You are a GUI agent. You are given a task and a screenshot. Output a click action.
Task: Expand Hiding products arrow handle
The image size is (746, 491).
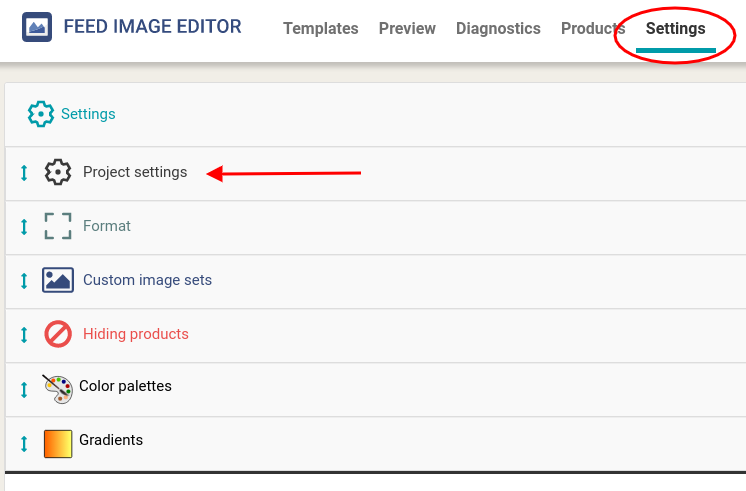pyautogui.click(x=24, y=334)
